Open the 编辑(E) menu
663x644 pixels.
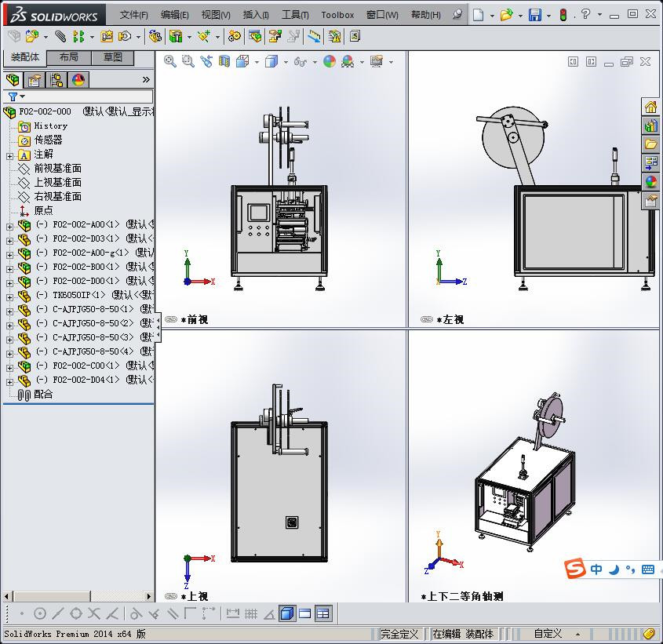coord(175,15)
